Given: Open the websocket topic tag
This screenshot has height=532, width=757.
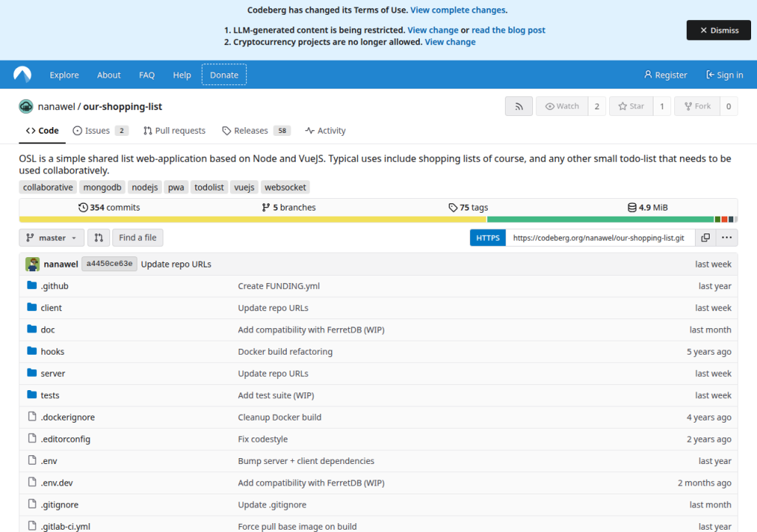Looking at the screenshot, I should pos(285,188).
